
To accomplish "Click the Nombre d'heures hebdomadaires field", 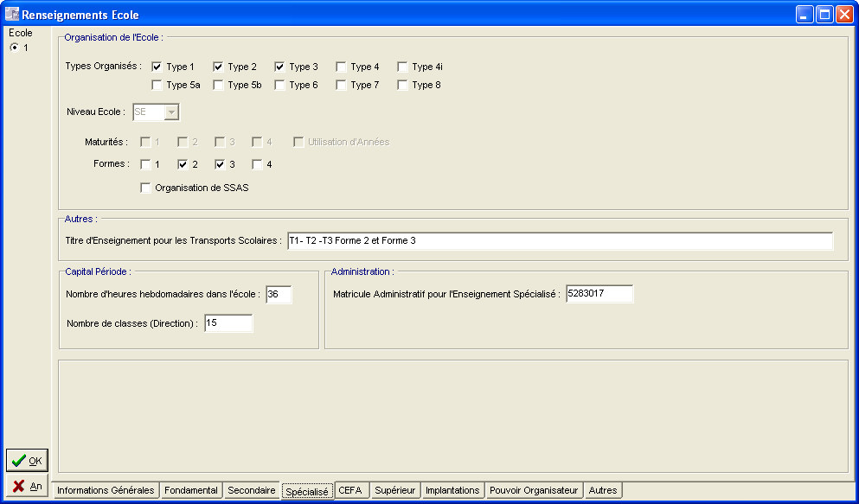I will coord(279,294).
